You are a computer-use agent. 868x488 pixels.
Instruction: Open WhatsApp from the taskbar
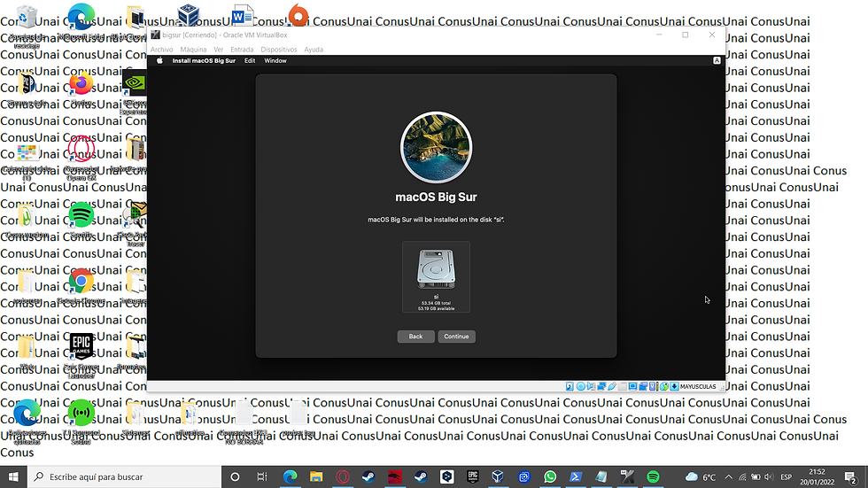[x=550, y=476]
